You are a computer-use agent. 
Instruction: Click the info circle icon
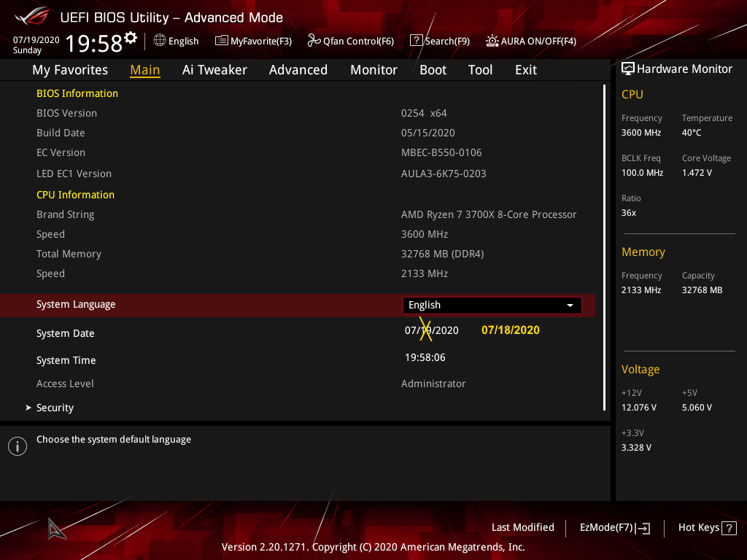(18, 446)
